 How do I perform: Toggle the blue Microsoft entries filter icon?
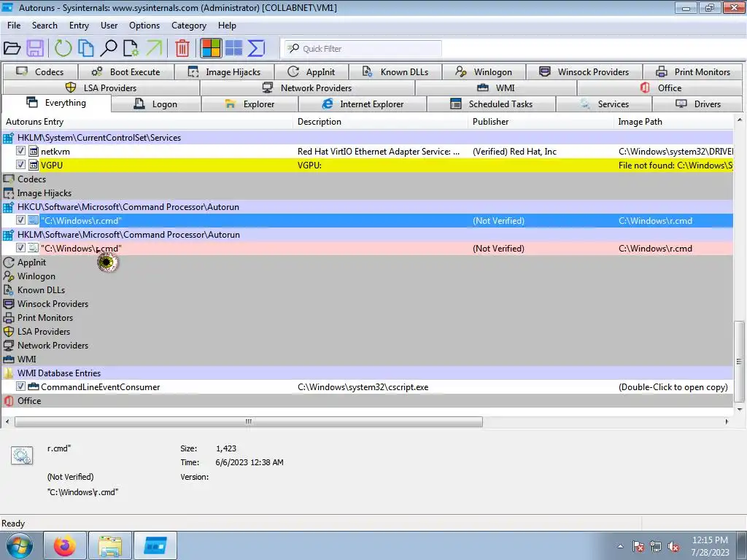(x=234, y=48)
